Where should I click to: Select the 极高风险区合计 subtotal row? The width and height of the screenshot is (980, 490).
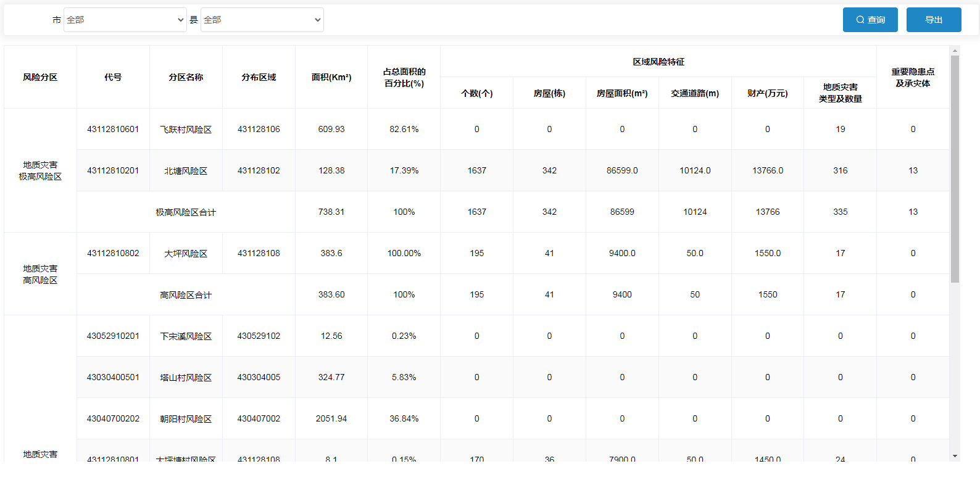(x=186, y=212)
